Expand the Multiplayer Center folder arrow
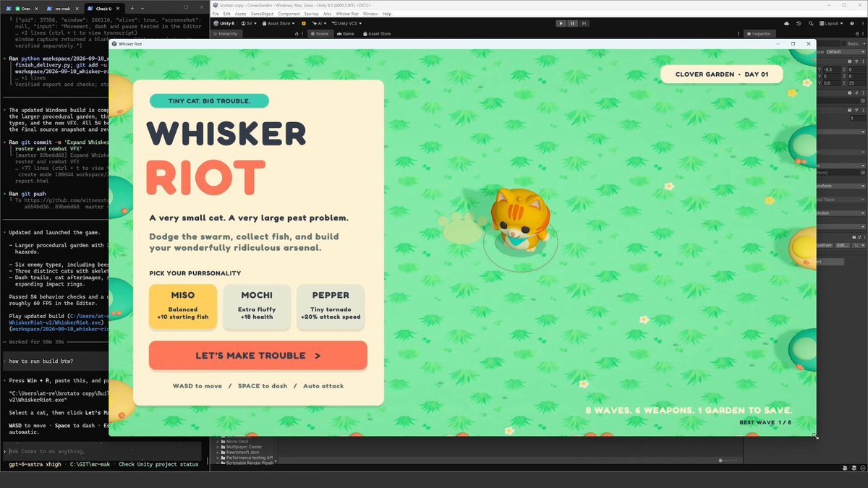Image resolution: width=868 pixels, height=488 pixels. click(218, 446)
